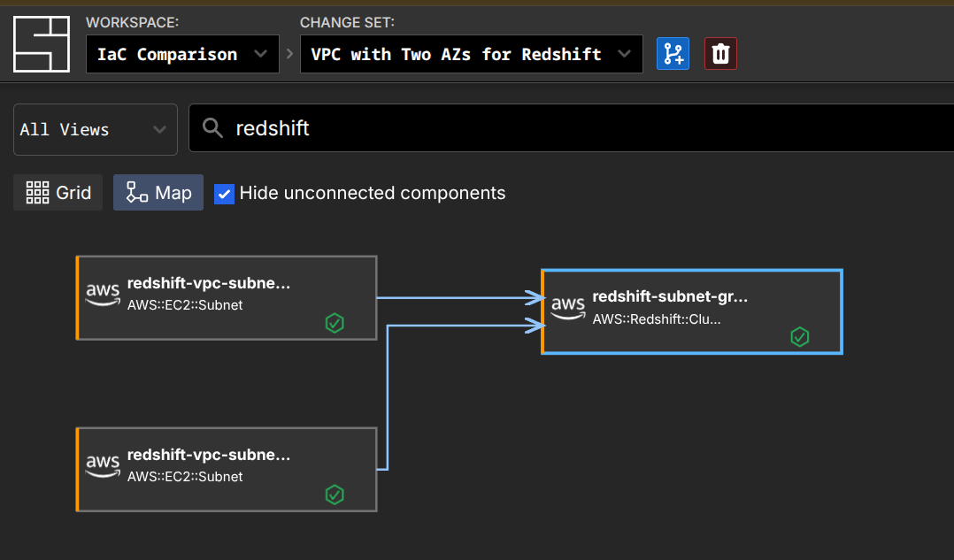Click green check status on upper subnet node
This screenshot has width=954, height=560.
[x=334, y=323]
